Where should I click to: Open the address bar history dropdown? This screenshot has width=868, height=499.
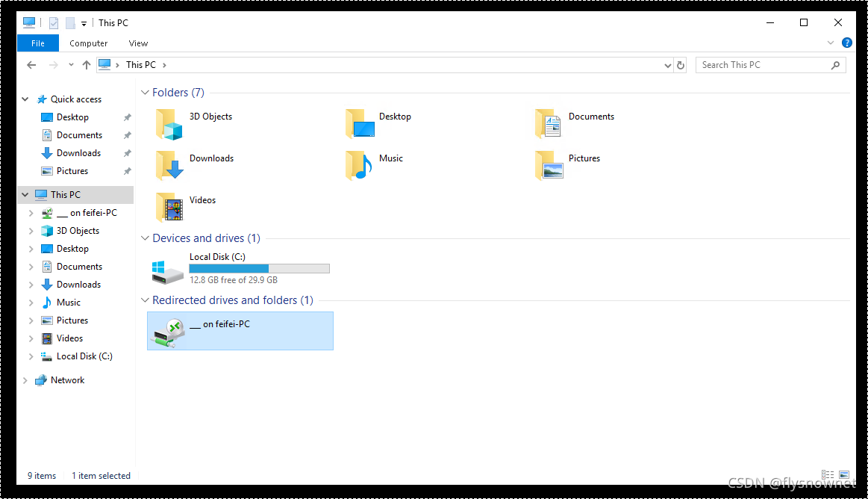(668, 65)
